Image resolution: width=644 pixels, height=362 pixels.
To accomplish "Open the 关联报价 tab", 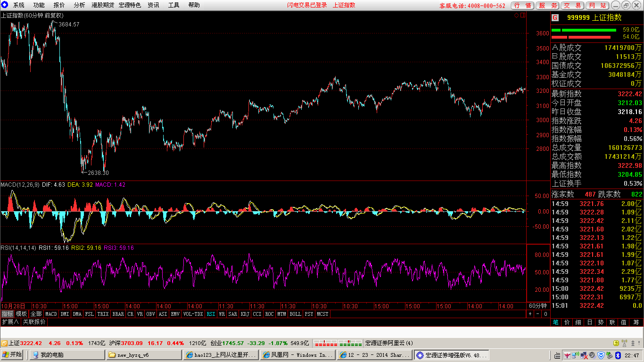I will [x=34, y=321].
